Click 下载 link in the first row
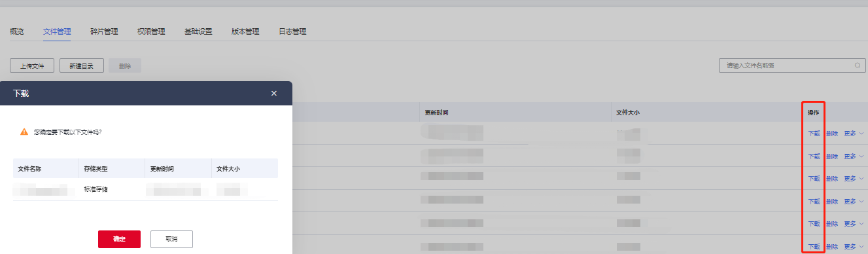This screenshot has width=868, height=254. click(814, 134)
